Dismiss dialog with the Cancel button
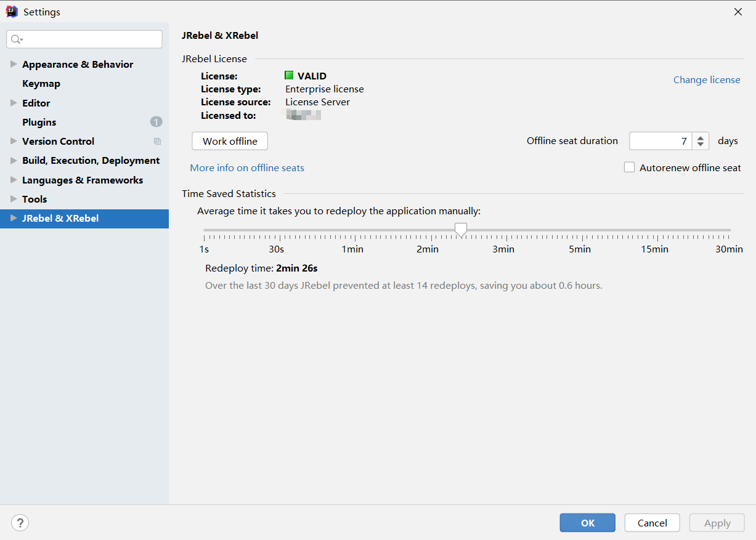The height and width of the screenshot is (540, 756). pos(652,523)
